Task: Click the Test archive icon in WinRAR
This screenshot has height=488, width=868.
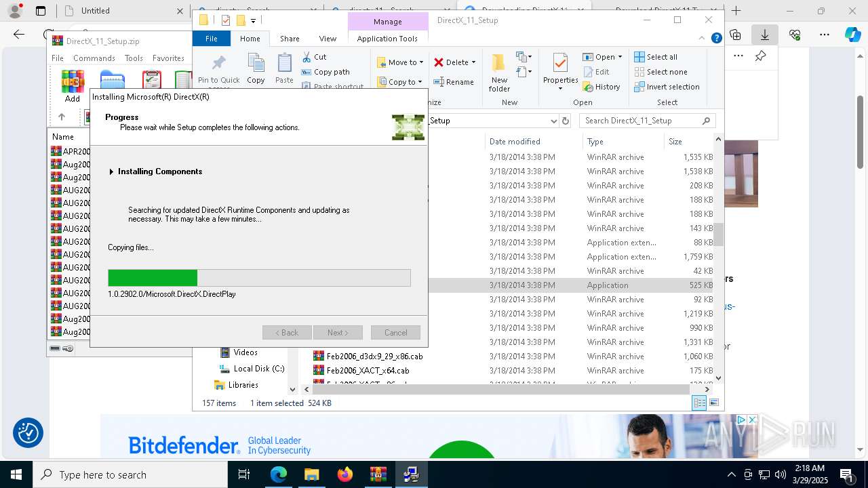Action: [152, 81]
